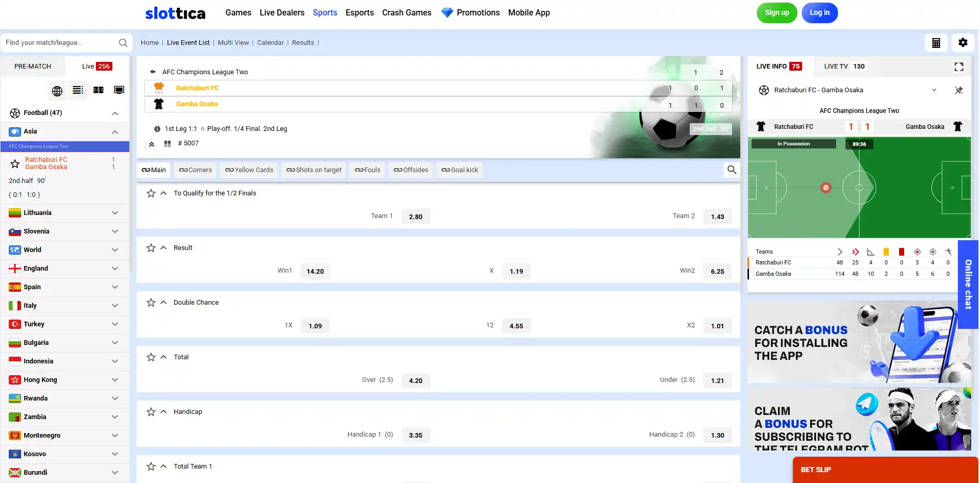The width and height of the screenshot is (980, 483).
Task: Search markets with the magnifier icon
Action: (x=732, y=170)
